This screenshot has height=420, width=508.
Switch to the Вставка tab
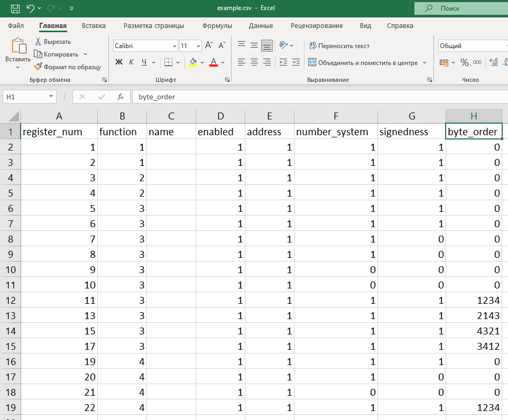point(94,25)
